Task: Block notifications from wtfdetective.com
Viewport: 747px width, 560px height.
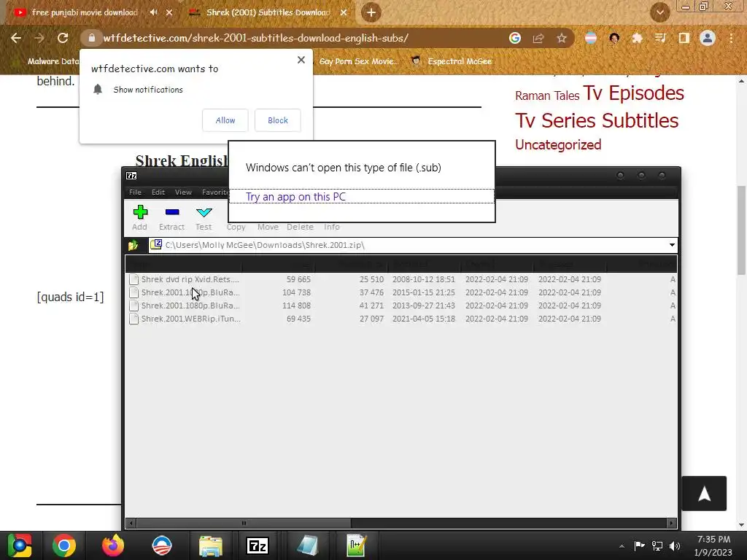Action: [x=278, y=120]
